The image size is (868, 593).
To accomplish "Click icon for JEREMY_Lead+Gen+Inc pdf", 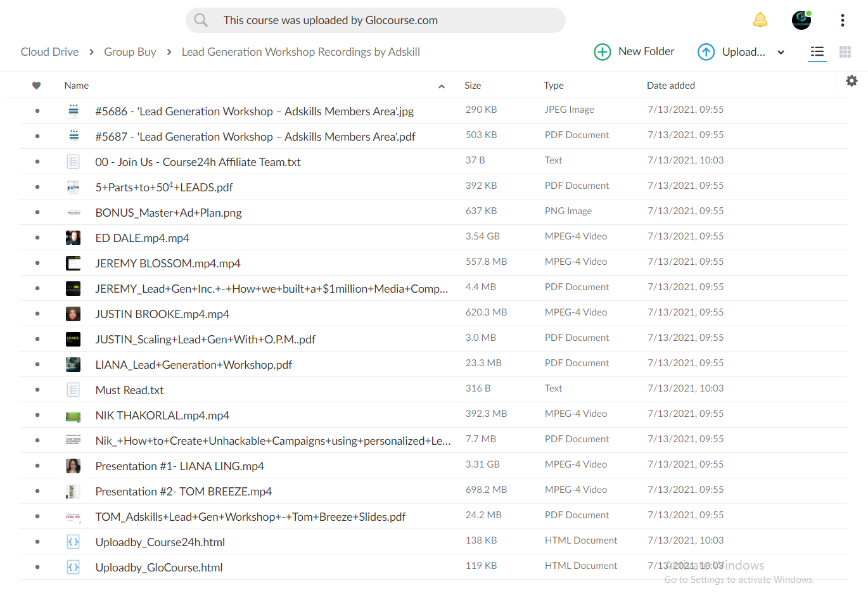I will click(73, 288).
